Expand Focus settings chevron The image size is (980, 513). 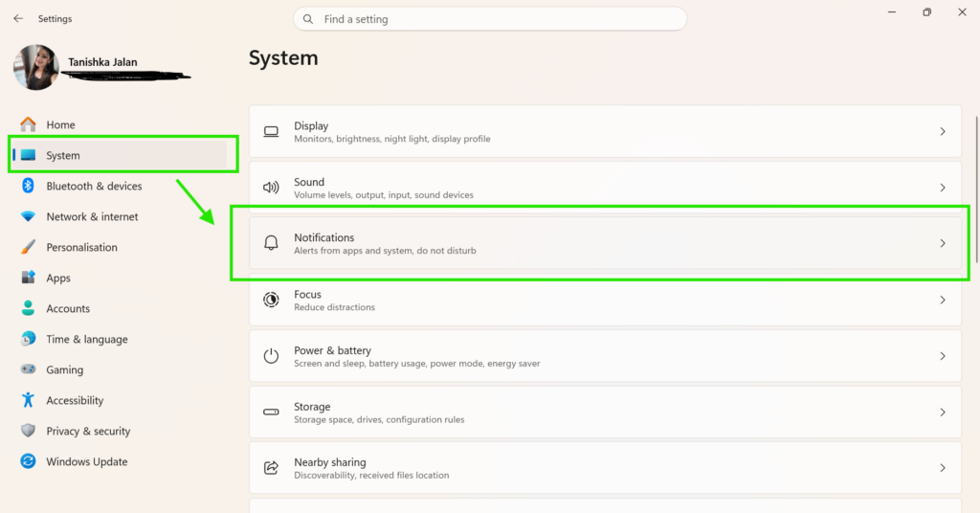(x=943, y=300)
